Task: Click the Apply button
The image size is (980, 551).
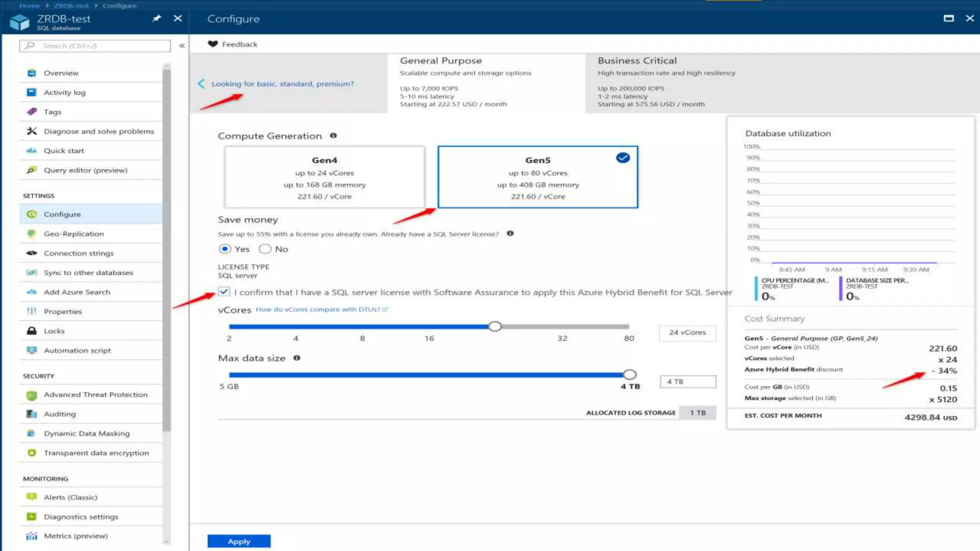Action: click(239, 541)
